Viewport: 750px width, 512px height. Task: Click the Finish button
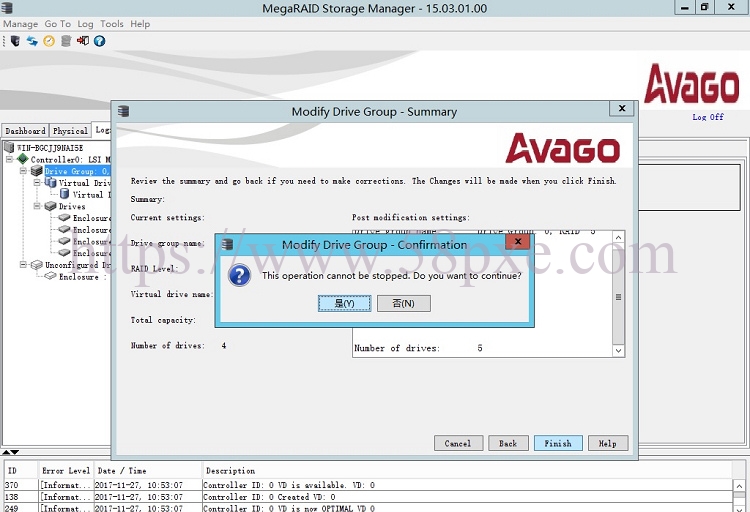(x=558, y=443)
